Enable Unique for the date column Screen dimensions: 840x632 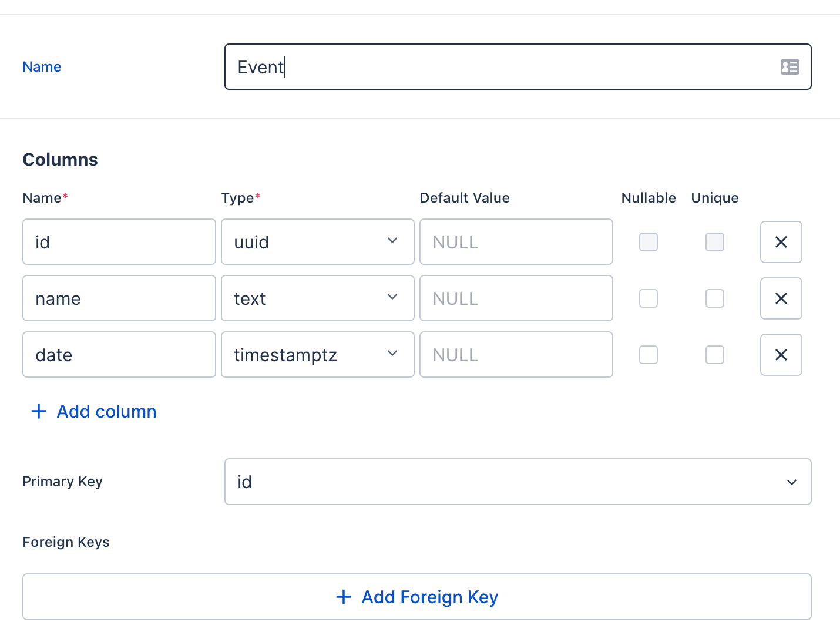coord(714,355)
